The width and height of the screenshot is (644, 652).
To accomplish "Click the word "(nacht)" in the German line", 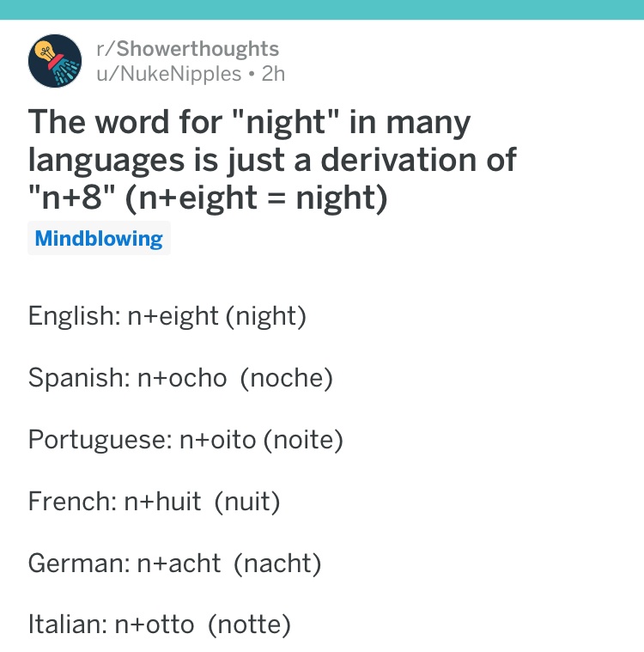I will 277,564.
